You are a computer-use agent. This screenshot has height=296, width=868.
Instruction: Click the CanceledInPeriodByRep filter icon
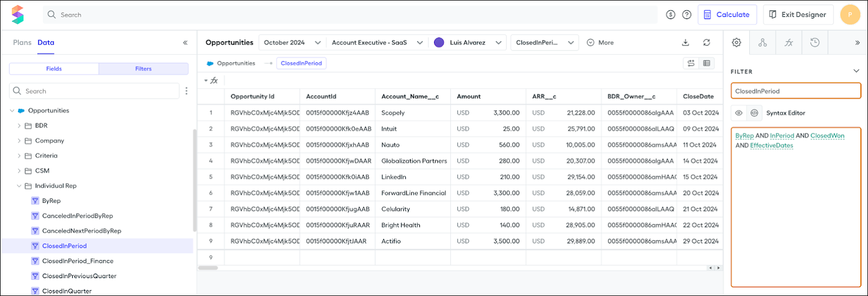point(35,216)
